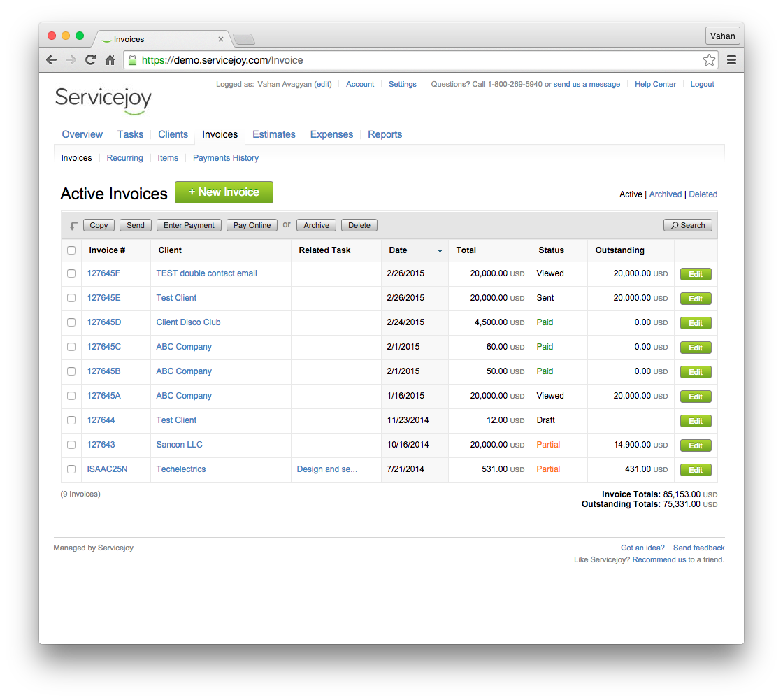The height and width of the screenshot is (700, 783).
Task: Go to the Estimates tab
Action: click(274, 134)
